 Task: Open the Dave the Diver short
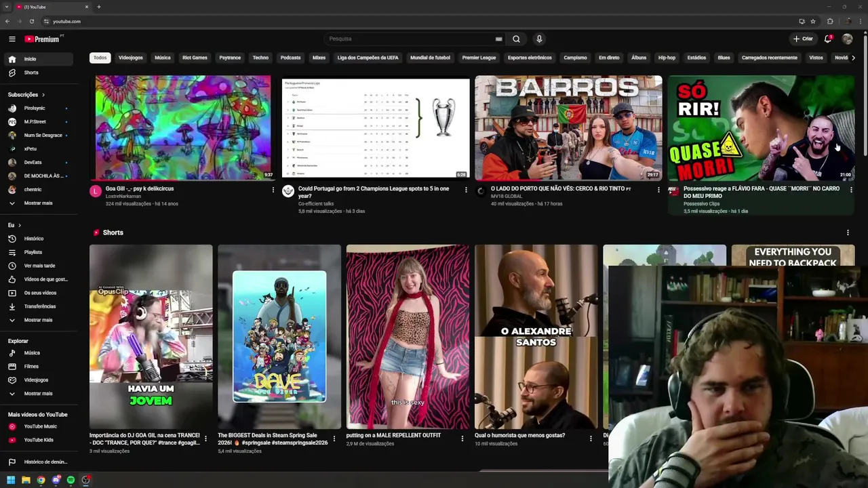click(x=279, y=337)
